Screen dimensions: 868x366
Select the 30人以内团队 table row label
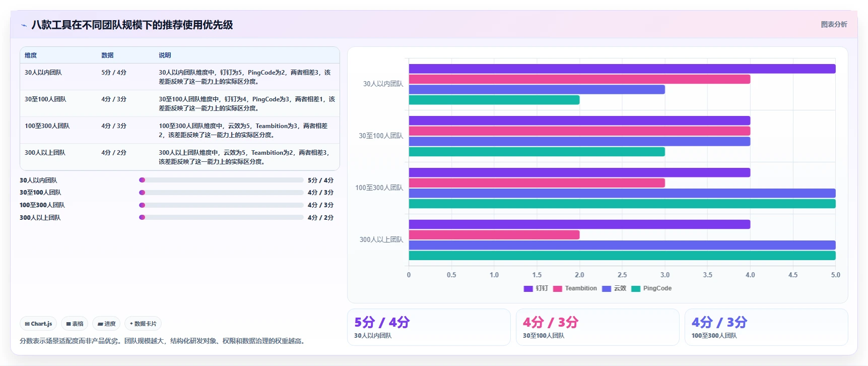pyautogui.click(x=43, y=73)
